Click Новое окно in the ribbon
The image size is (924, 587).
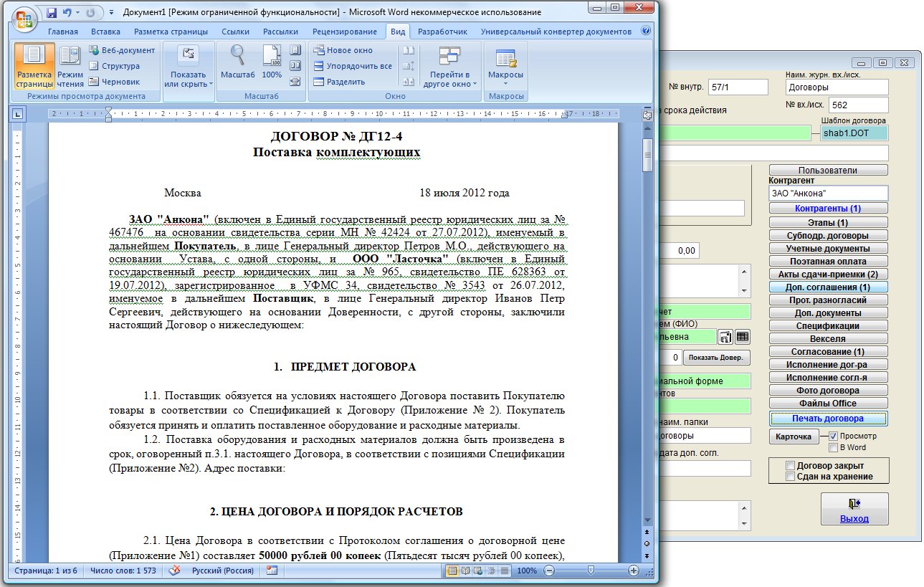pos(343,50)
